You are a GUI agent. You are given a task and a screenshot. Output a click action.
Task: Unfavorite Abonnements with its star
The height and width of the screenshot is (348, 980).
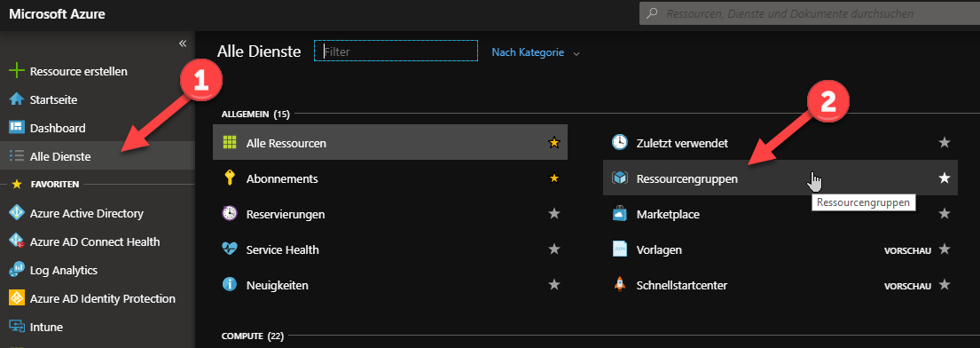(553, 179)
